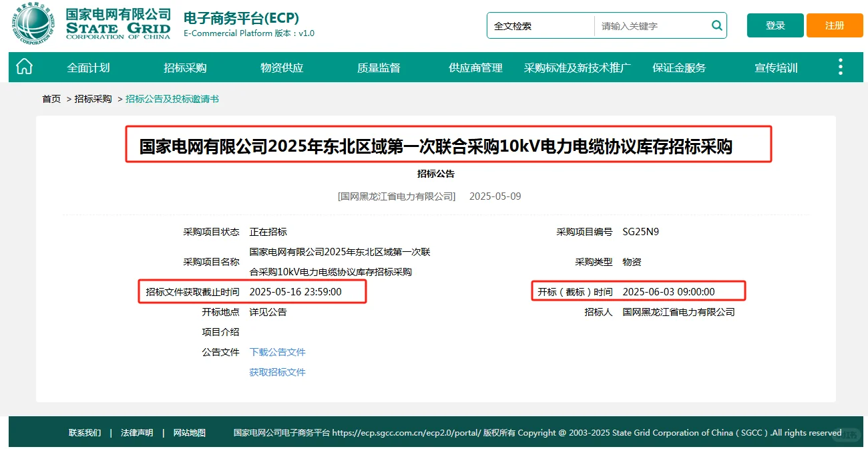
Task: Click the 注册 button
Action: pyautogui.click(x=834, y=25)
